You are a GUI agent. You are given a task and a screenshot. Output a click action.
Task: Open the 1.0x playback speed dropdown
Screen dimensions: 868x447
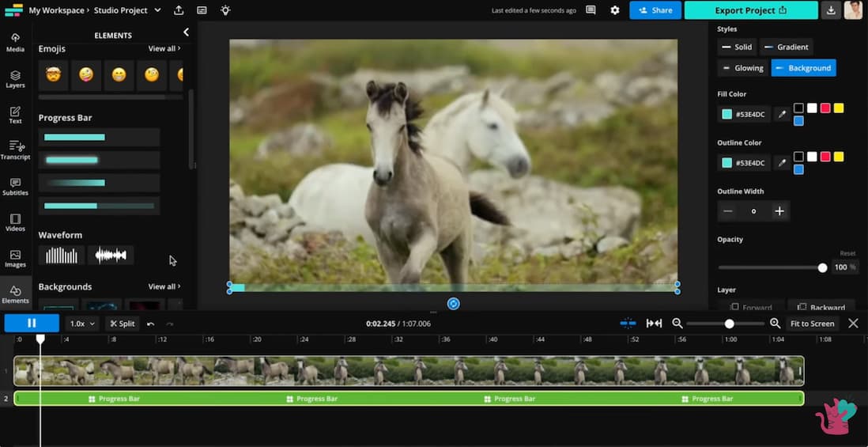coord(82,324)
